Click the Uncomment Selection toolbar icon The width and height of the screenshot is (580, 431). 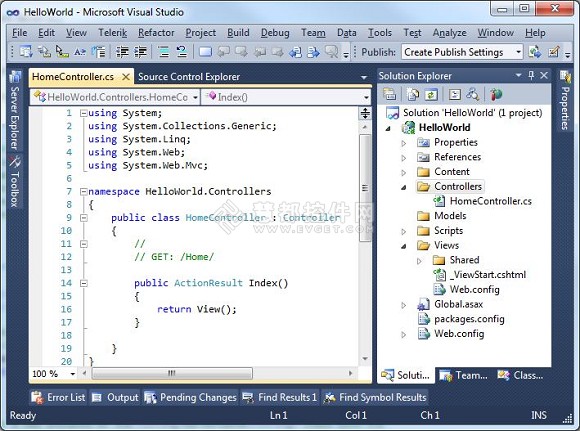pos(182,52)
